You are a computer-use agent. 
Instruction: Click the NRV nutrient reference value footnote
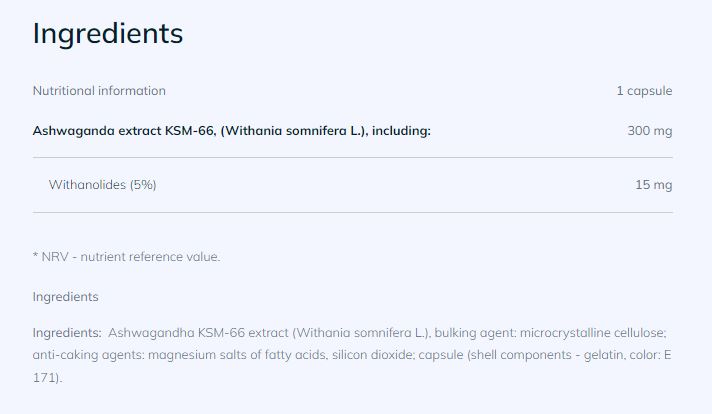(126, 257)
